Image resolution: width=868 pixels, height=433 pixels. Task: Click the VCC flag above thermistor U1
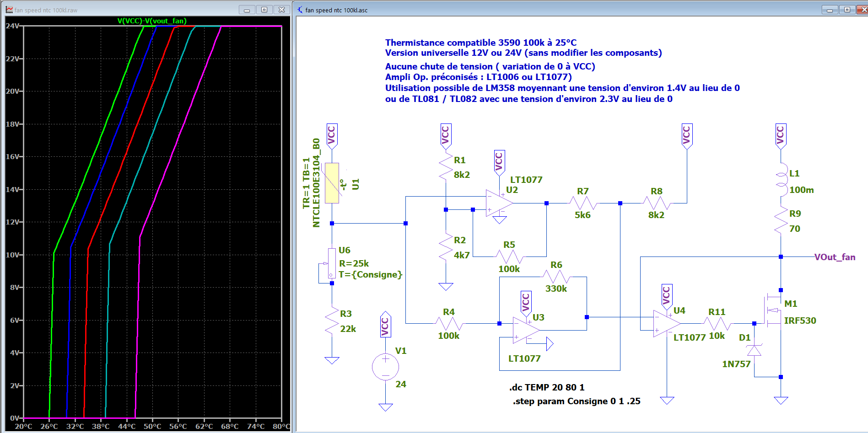[332, 135]
